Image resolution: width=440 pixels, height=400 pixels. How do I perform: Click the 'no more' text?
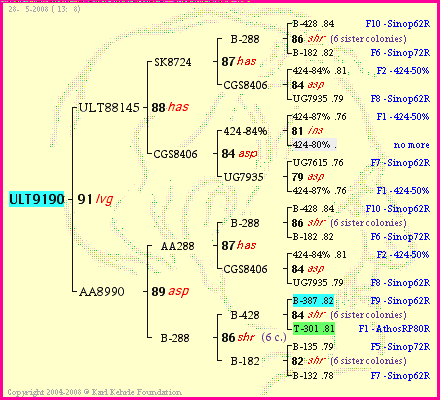pos(411,145)
